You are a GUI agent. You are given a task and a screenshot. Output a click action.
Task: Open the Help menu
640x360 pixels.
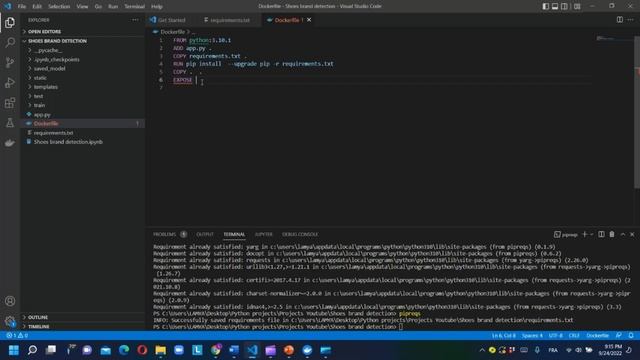tap(157, 7)
